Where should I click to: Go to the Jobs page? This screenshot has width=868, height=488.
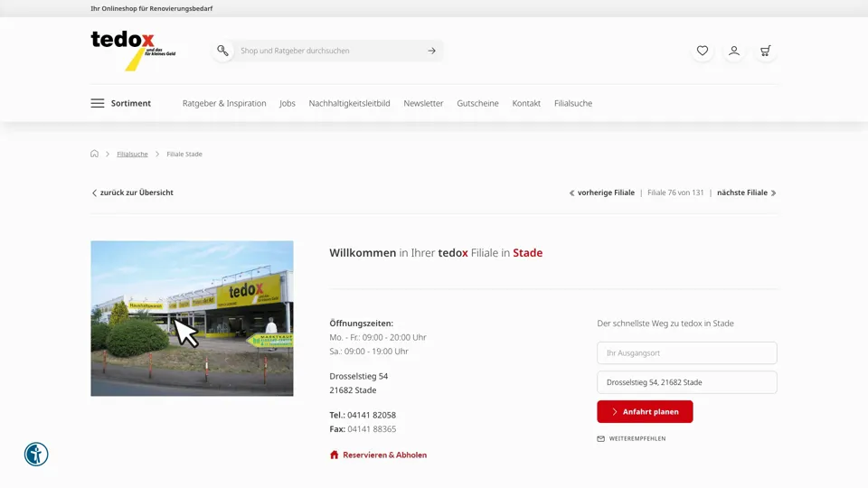pyautogui.click(x=288, y=103)
